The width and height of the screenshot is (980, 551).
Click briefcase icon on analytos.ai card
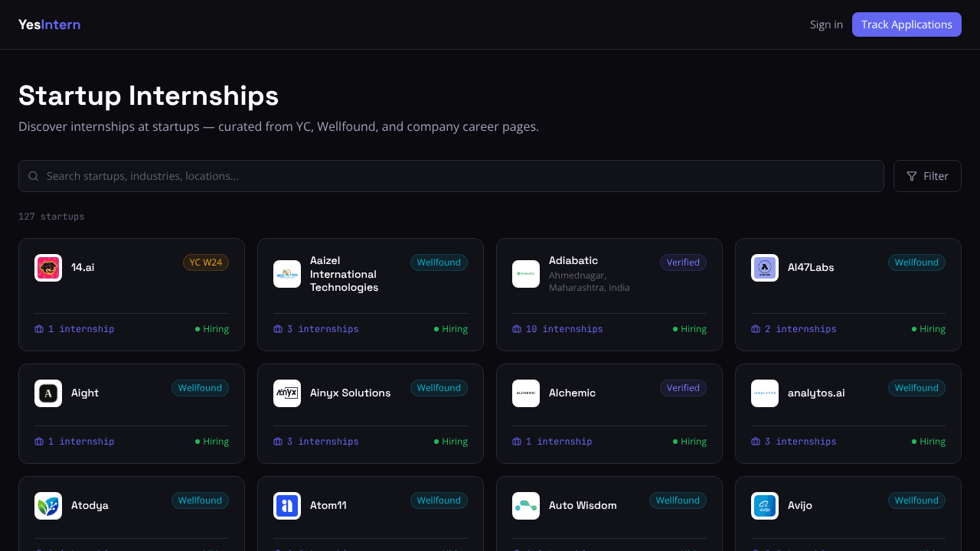tap(756, 442)
